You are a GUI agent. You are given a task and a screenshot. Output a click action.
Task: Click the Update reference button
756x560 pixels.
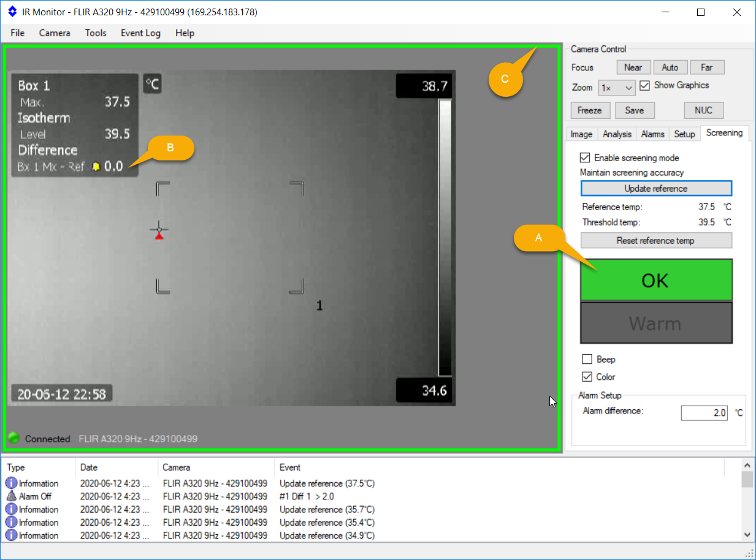click(x=655, y=188)
